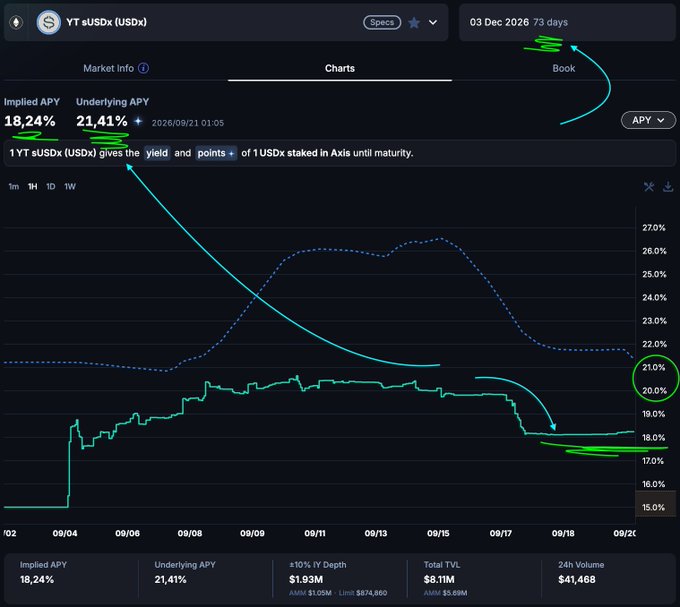Click the Underlying APY 21,41% heading value

(x=102, y=121)
